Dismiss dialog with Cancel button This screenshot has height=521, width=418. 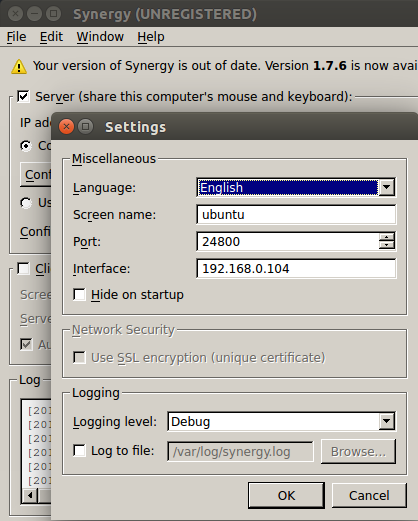tap(369, 495)
